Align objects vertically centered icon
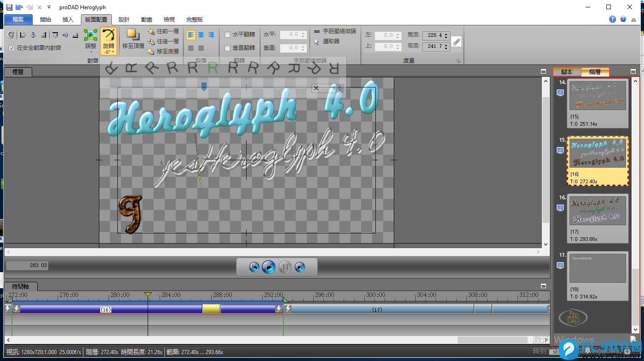Screen dimensions: 644x361 [65, 35]
